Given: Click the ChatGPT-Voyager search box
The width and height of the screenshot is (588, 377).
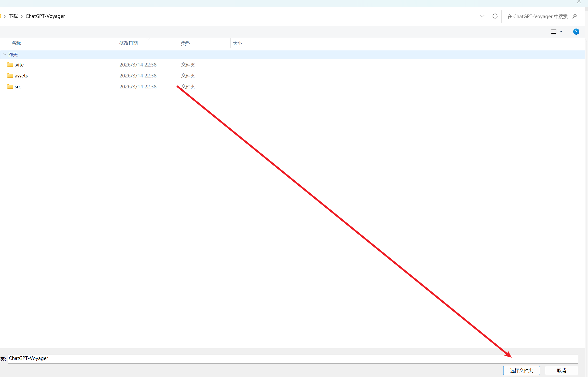Looking at the screenshot, I should point(537,16).
